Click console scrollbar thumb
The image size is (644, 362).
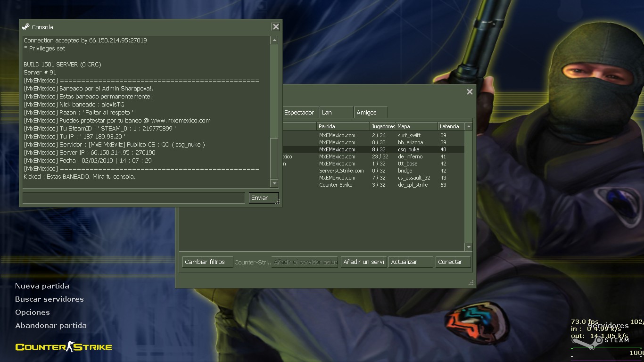pos(274,158)
